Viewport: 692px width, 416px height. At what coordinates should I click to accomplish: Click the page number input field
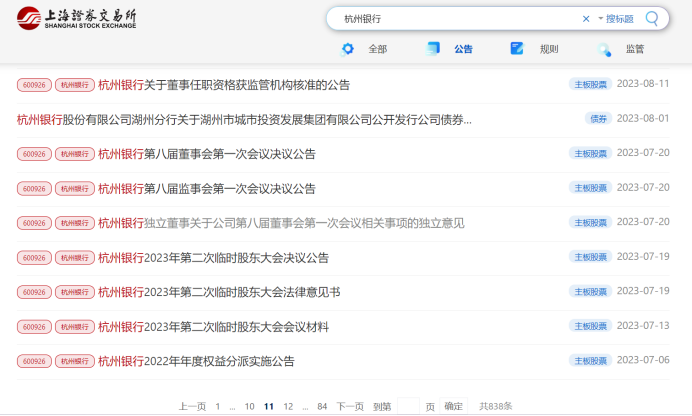click(x=408, y=406)
